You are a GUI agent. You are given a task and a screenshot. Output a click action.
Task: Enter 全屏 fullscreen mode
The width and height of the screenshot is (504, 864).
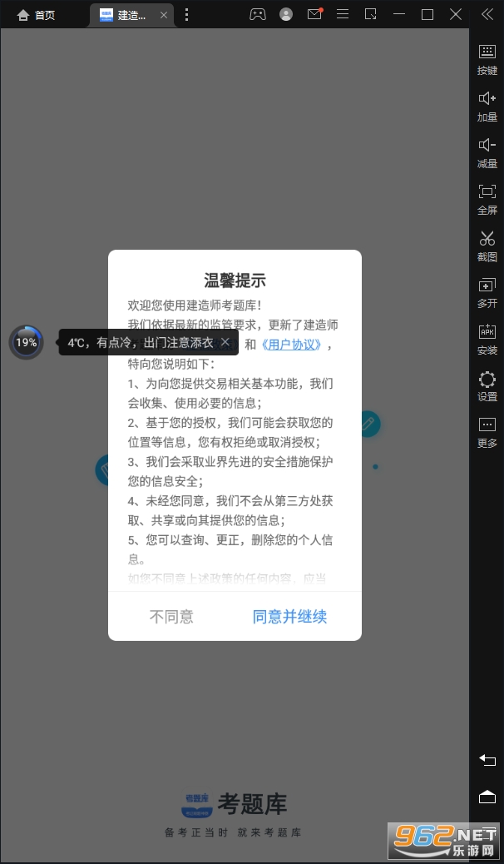coord(487,200)
